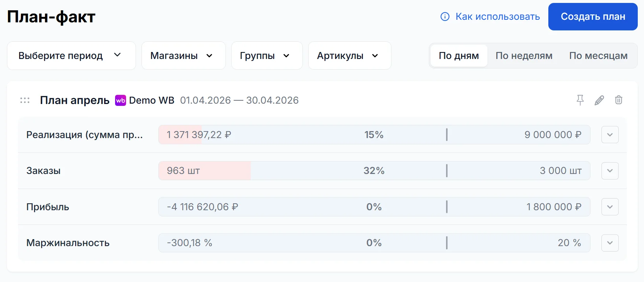The image size is (644, 282).
Task: Click the Маржинальность progress bar
Action: point(374,243)
